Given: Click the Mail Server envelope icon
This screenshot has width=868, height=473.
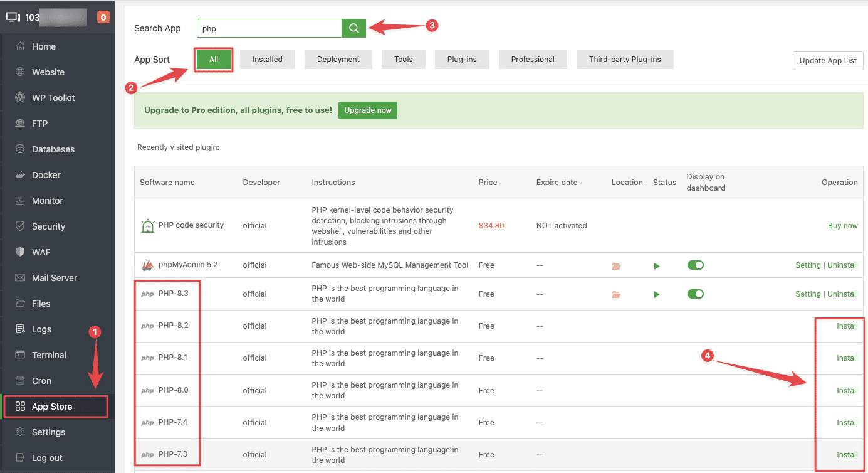Looking at the screenshot, I should (20, 278).
